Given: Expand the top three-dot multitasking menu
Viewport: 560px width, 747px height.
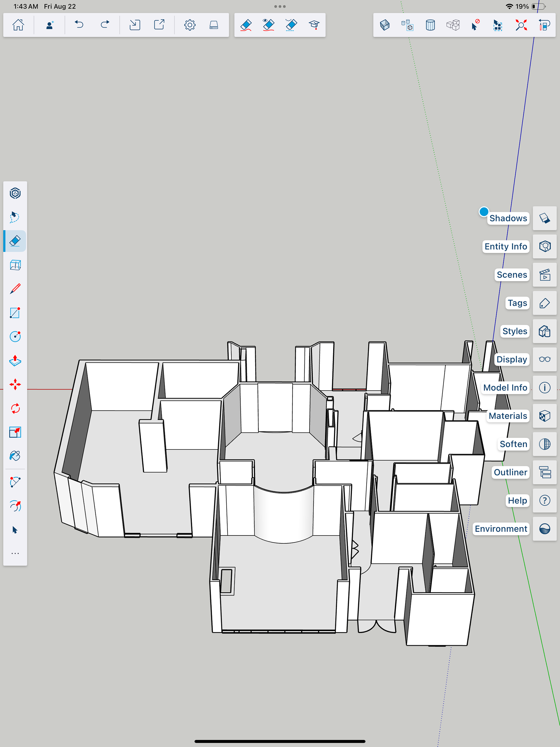Looking at the screenshot, I should pos(280,6).
